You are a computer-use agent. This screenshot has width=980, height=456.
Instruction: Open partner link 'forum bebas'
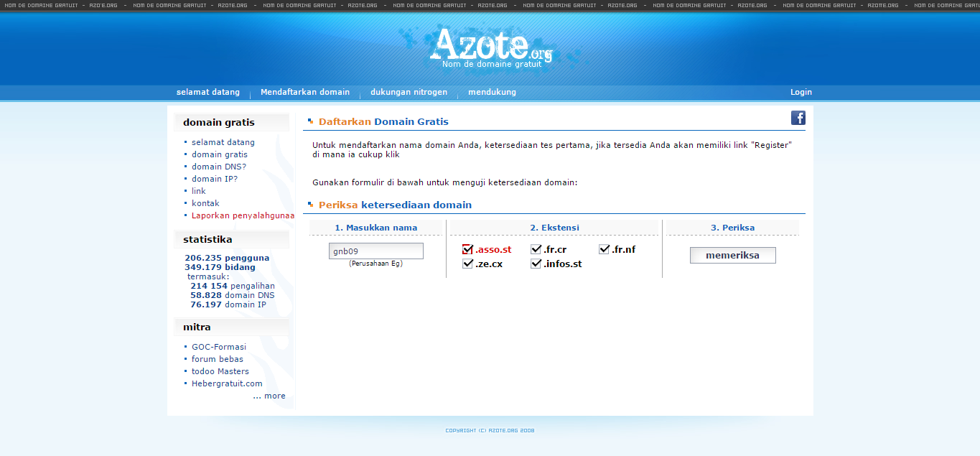click(218, 359)
